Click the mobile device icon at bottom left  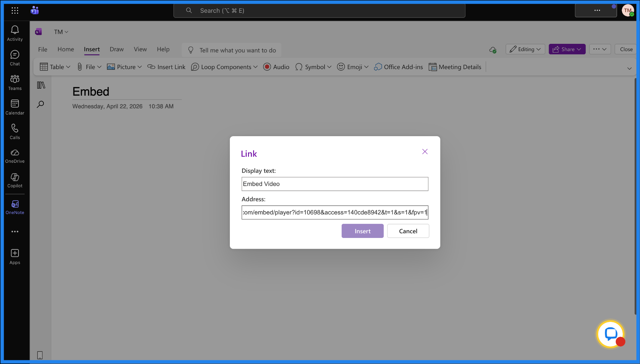coord(40,355)
